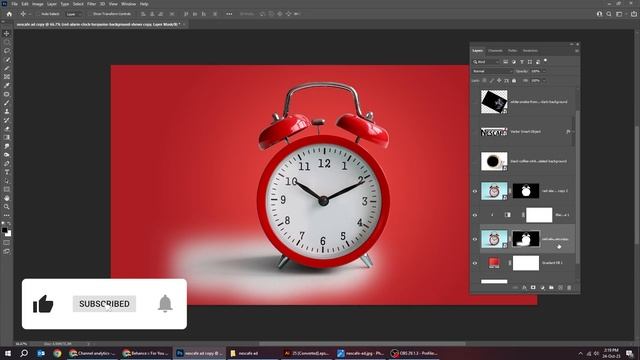Toggle the lock all layer icon
The height and width of the screenshot is (360, 640).
(514, 81)
